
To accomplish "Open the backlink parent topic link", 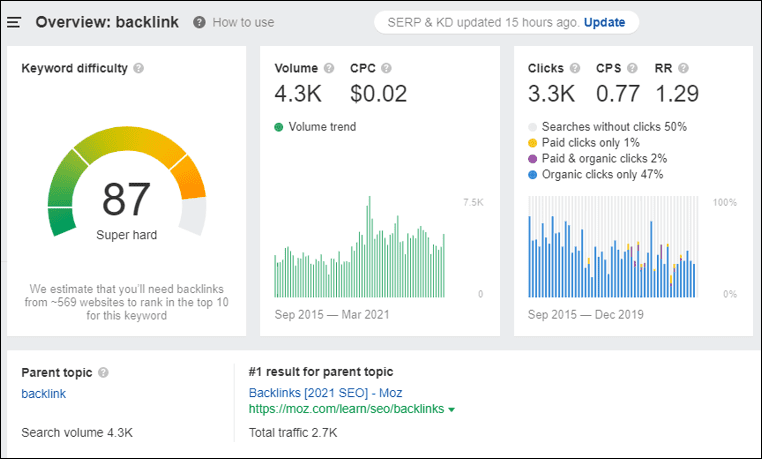I will 43,394.
